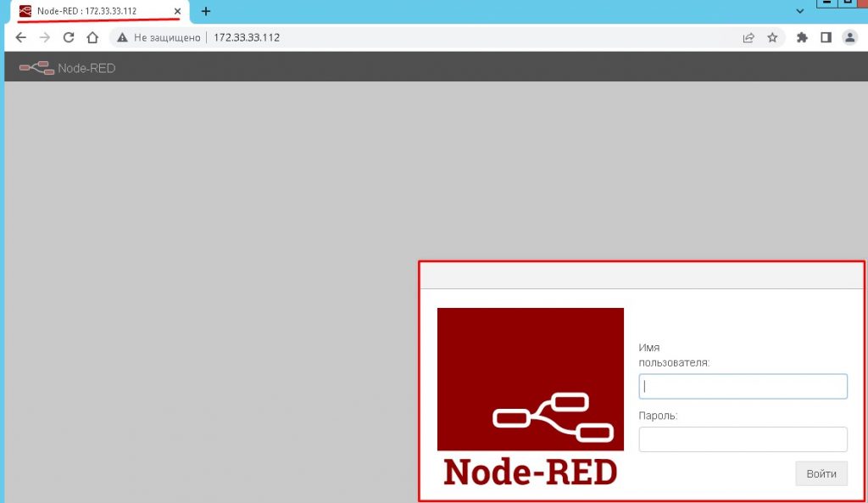Click the Node-RED logo in header
The height and width of the screenshot is (503, 868).
point(67,68)
